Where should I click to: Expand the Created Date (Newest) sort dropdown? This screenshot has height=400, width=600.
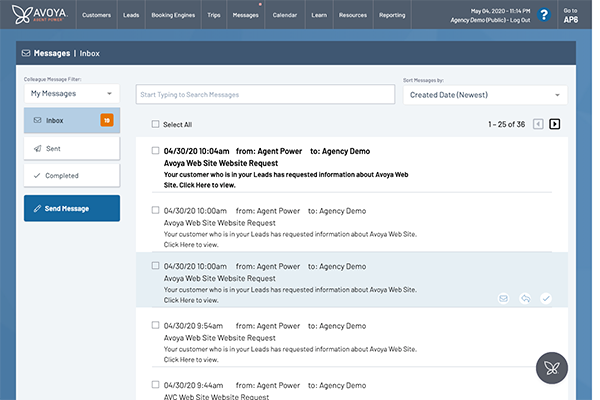[484, 95]
